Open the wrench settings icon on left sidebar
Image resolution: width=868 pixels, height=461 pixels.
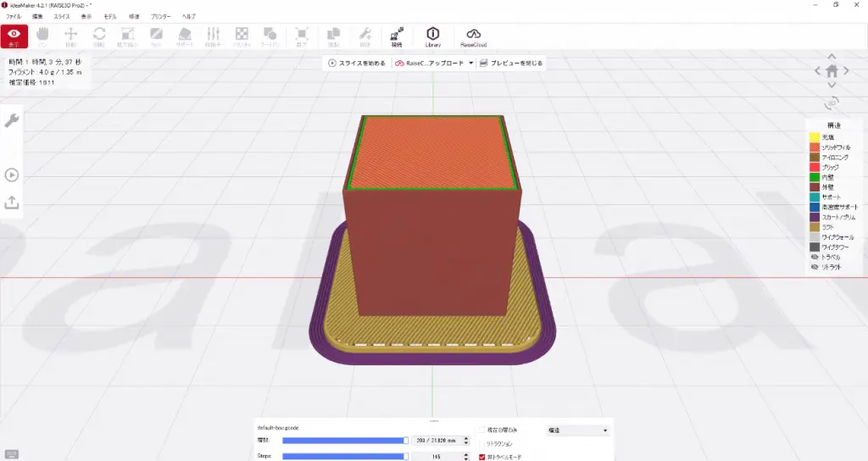[12, 120]
